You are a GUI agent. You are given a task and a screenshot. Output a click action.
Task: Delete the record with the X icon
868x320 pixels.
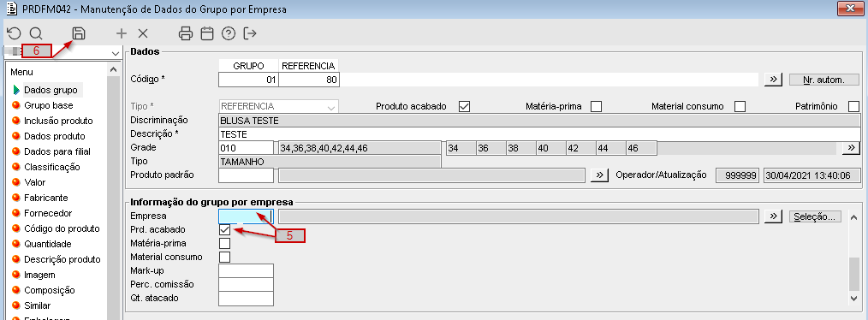[143, 33]
